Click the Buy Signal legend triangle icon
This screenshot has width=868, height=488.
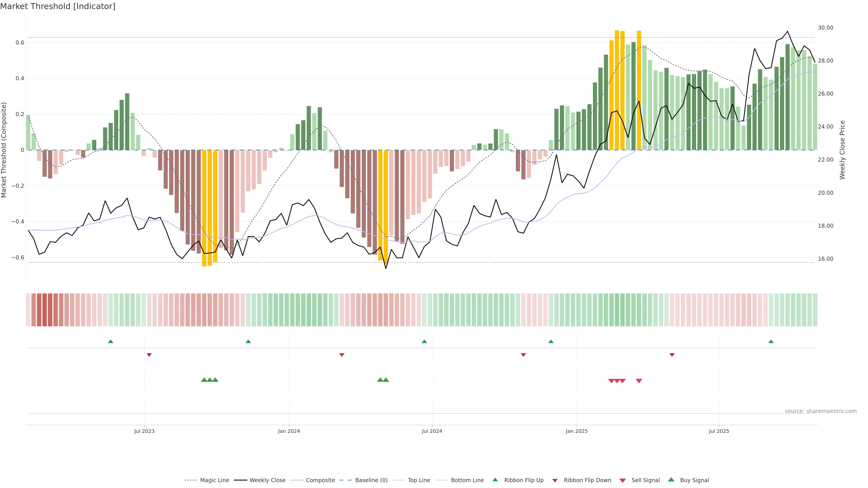(671, 480)
